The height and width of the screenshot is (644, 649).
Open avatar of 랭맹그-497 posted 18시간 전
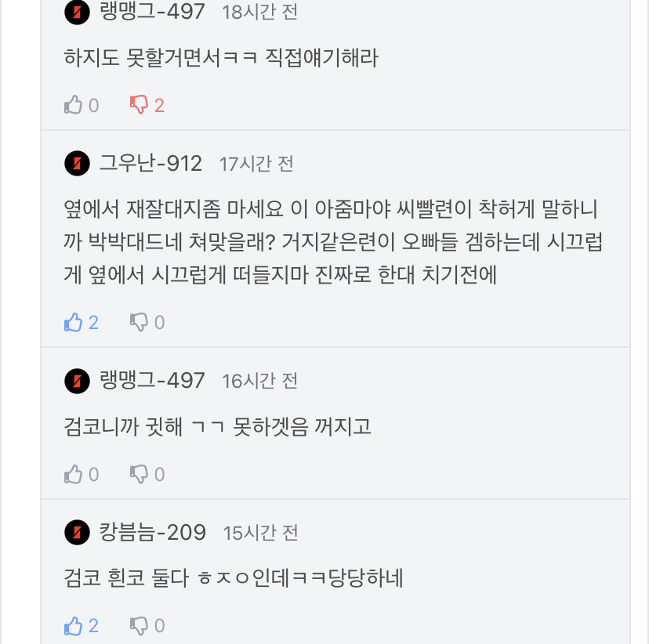tap(77, 12)
